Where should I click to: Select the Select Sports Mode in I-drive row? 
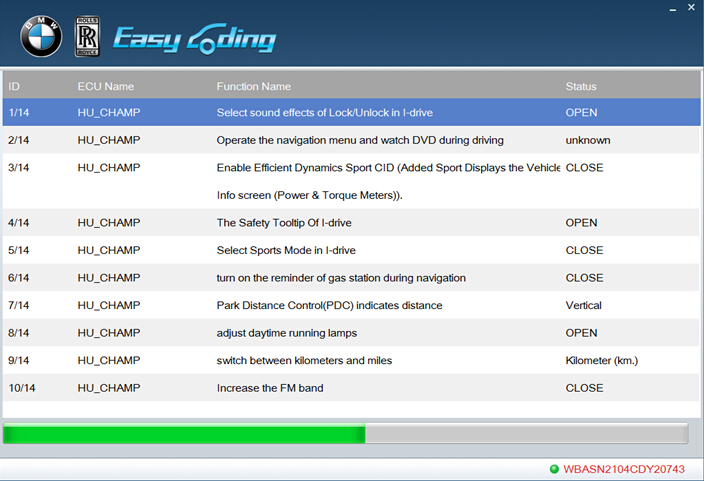(x=351, y=250)
